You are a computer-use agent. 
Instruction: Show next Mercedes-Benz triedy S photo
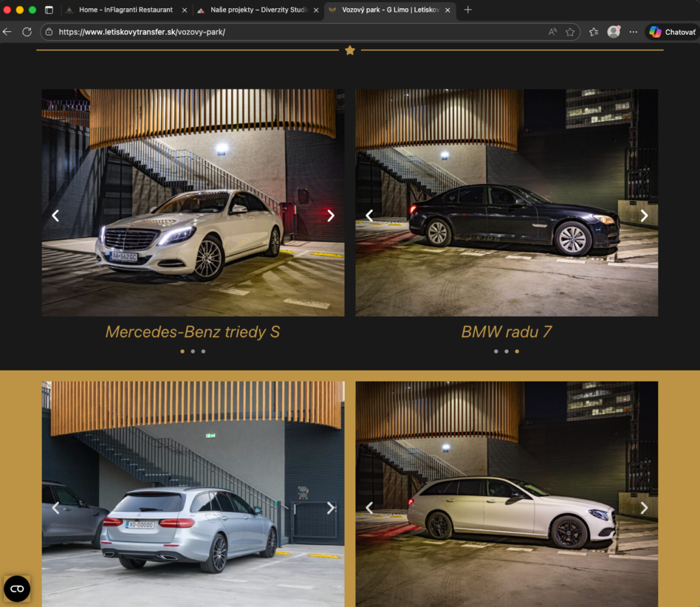tap(331, 215)
